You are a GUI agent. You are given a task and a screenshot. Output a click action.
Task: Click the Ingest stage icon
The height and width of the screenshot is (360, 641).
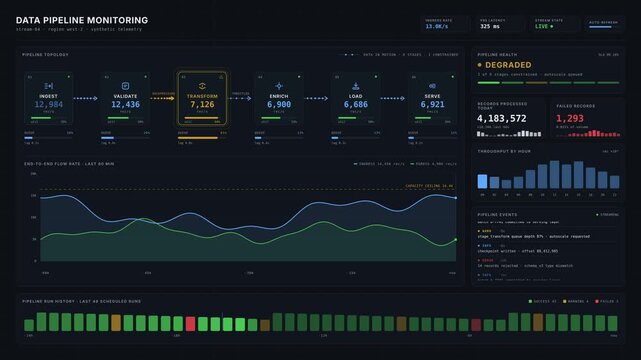[x=49, y=86]
